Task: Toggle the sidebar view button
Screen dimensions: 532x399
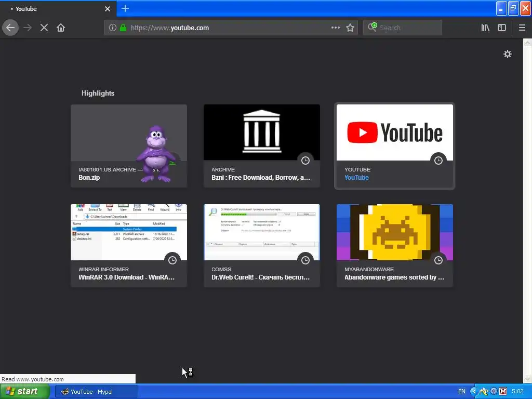Action: click(x=502, y=28)
